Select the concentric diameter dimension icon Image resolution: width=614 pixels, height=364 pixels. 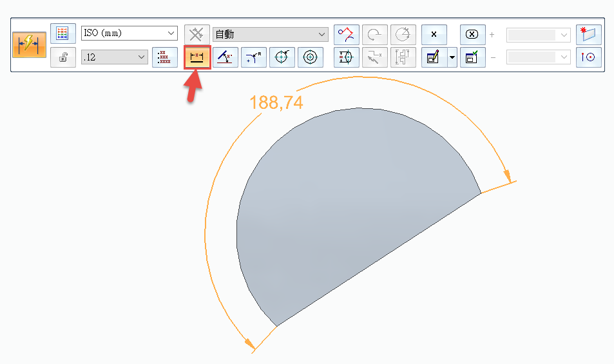(311, 57)
